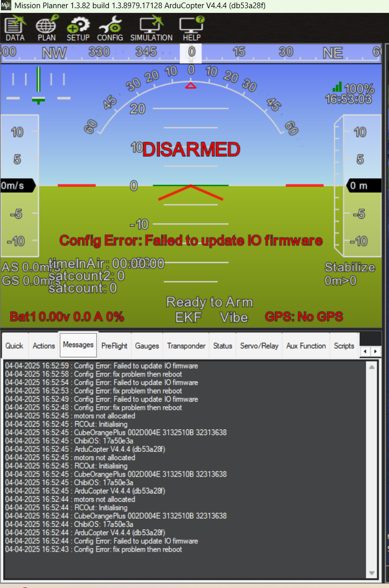Image resolution: width=389 pixels, height=588 pixels.
Task: Open the SETUP screen
Action: point(78,28)
